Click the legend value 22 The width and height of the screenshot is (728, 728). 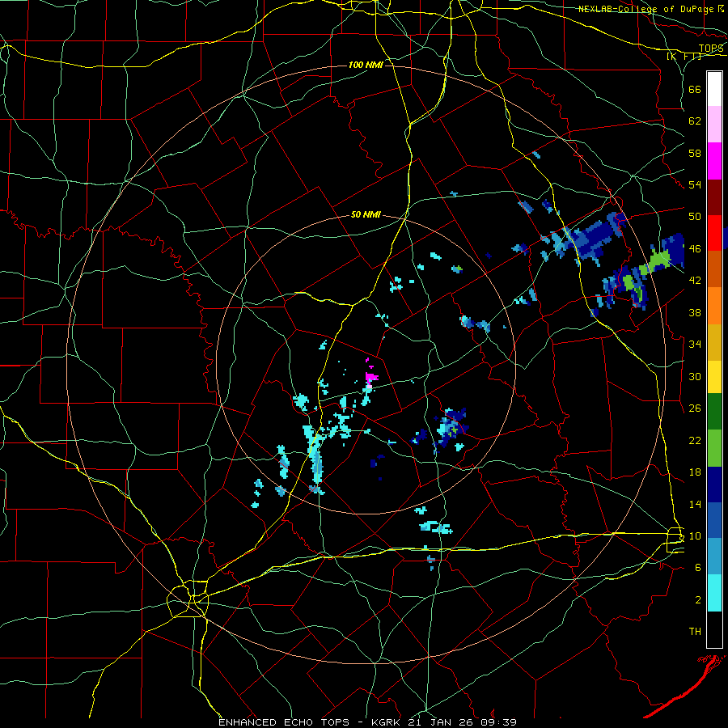click(695, 440)
